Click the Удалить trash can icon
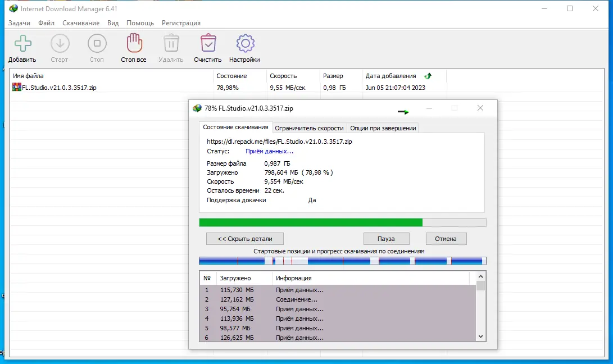Screen dimensions: 613x364 pos(171,43)
